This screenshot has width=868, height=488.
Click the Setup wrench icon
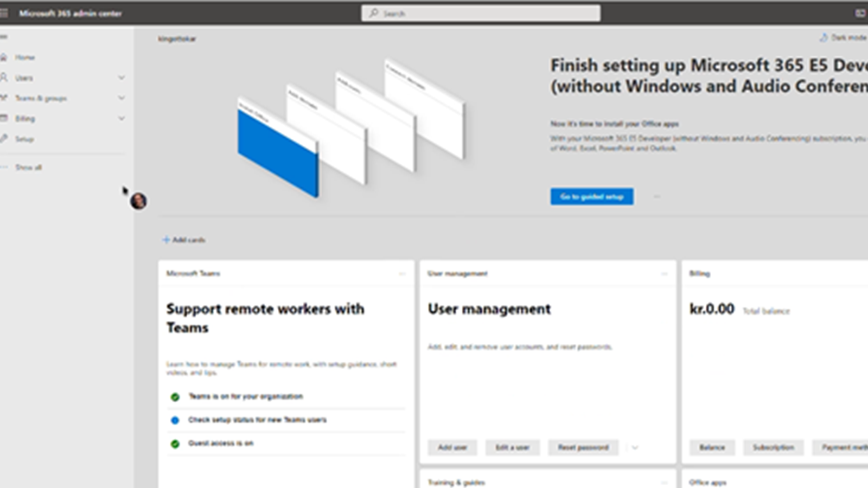(4, 139)
